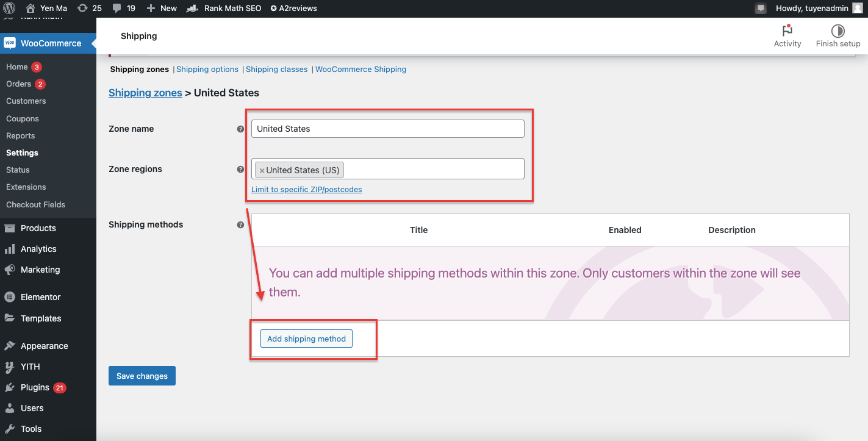Click the Save changes button

click(x=142, y=376)
